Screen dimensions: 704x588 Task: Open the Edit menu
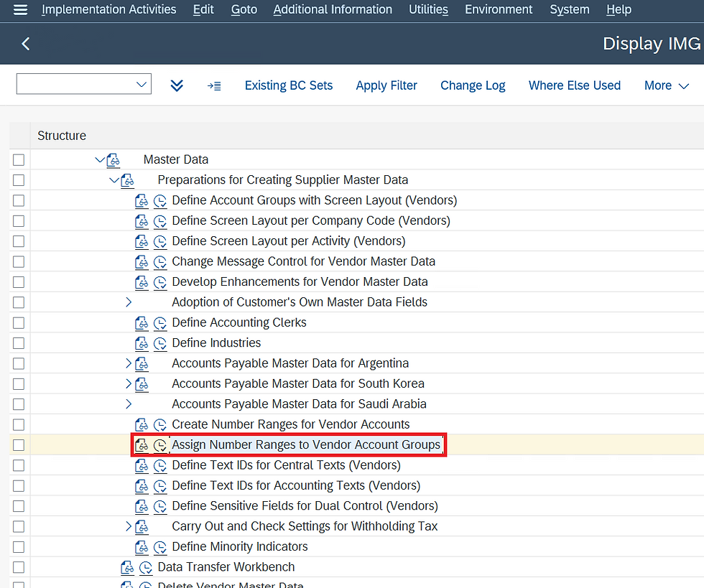point(203,9)
